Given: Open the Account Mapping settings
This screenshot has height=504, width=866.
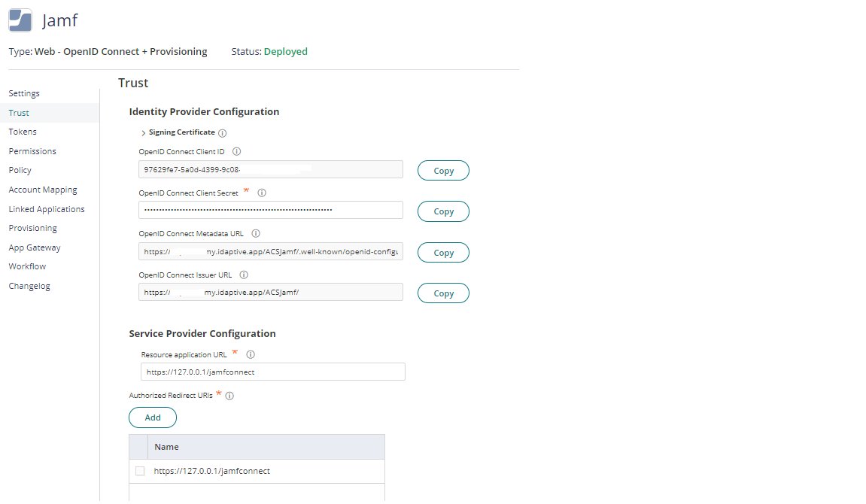Looking at the screenshot, I should pyautogui.click(x=42, y=189).
